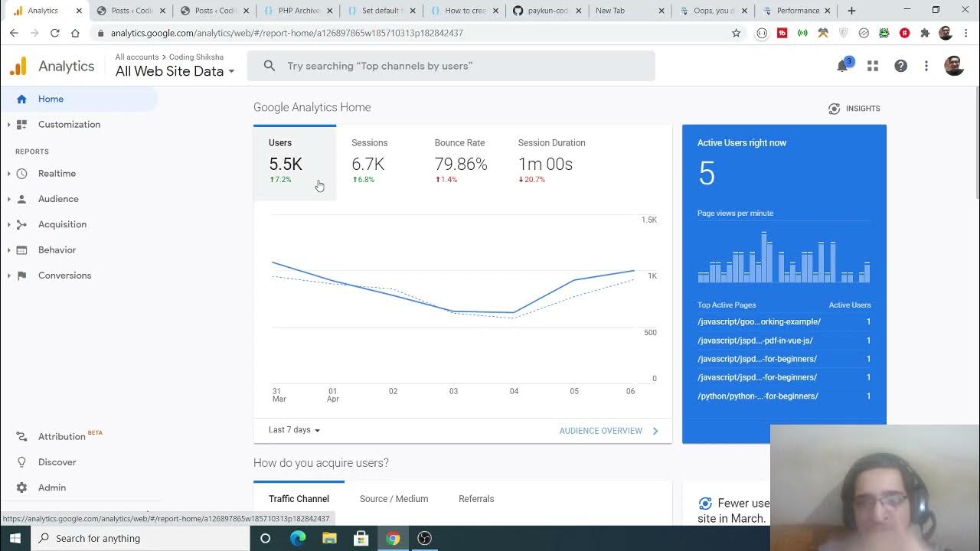
Task: Select the Referrals tab
Action: click(x=476, y=499)
